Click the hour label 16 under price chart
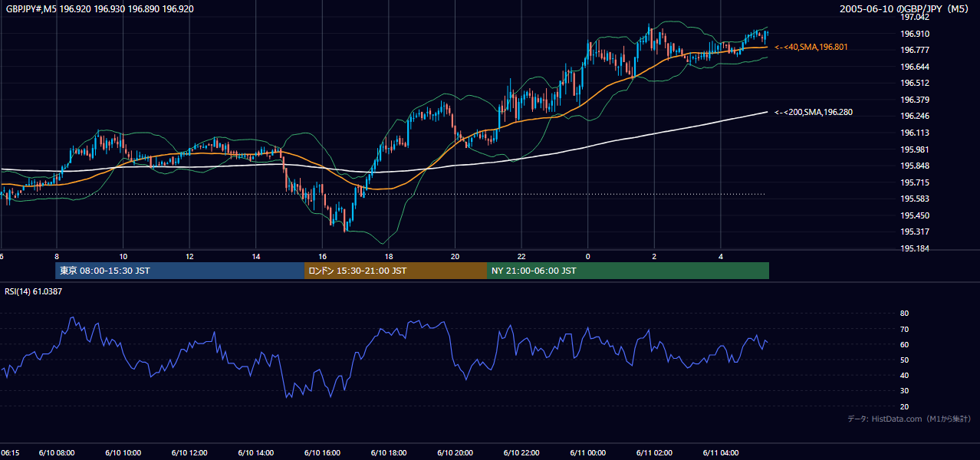This screenshot has height=460, width=980. coord(322,256)
